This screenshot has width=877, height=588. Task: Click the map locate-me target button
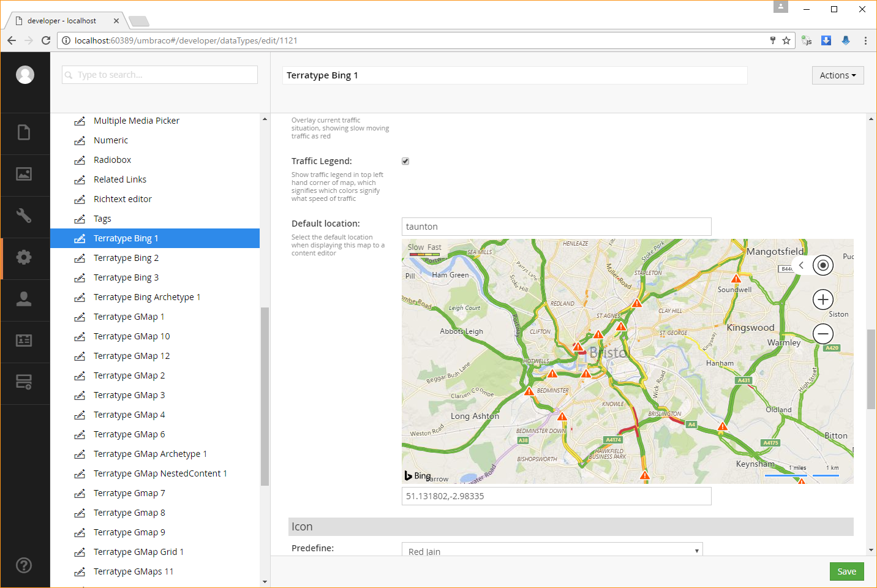pos(823,265)
